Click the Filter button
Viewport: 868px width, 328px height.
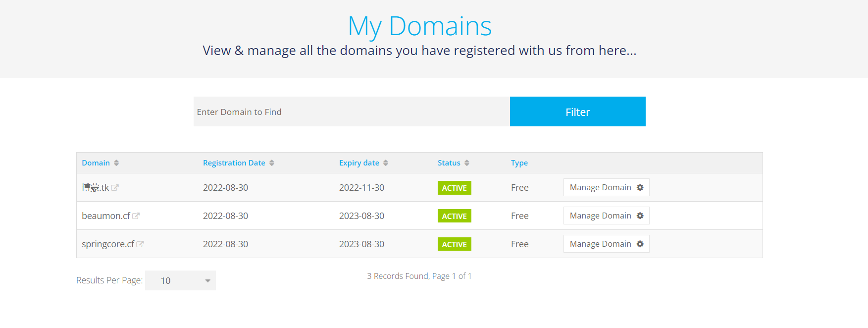[578, 111]
